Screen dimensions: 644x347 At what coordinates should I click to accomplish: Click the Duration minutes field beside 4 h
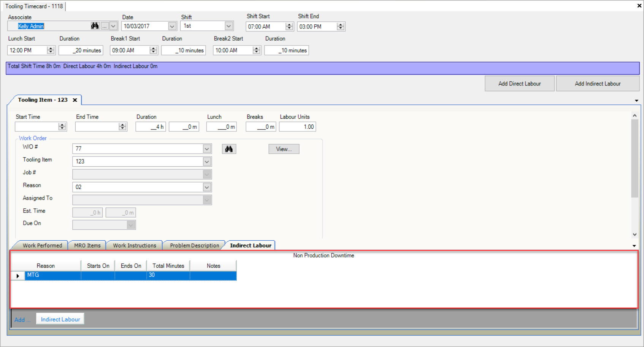click(184, 127)
